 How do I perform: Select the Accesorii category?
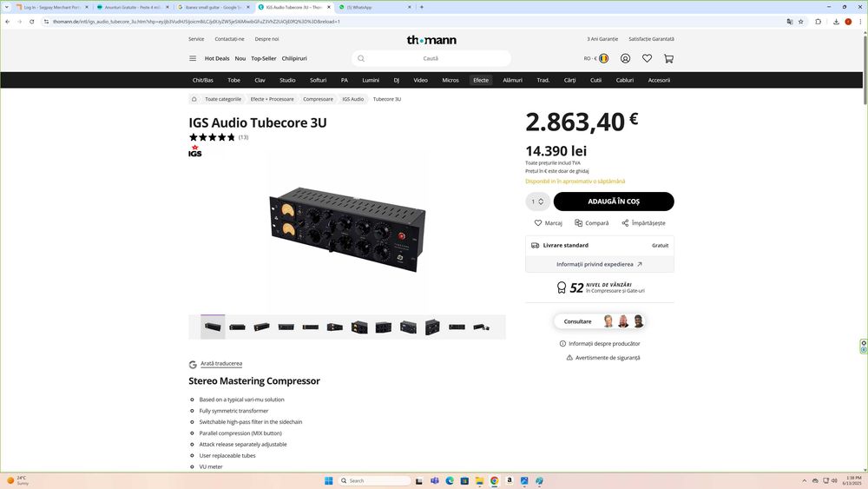[659, 80]
